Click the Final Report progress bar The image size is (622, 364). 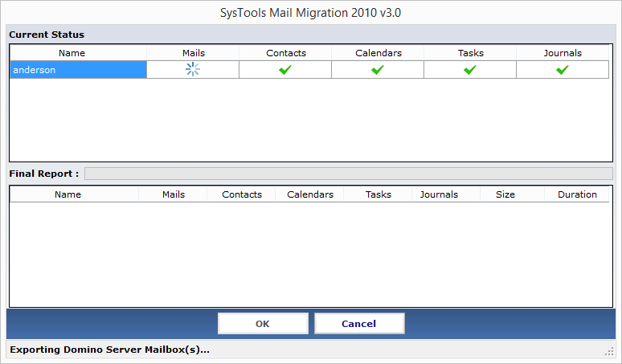(x=349, y=174)
